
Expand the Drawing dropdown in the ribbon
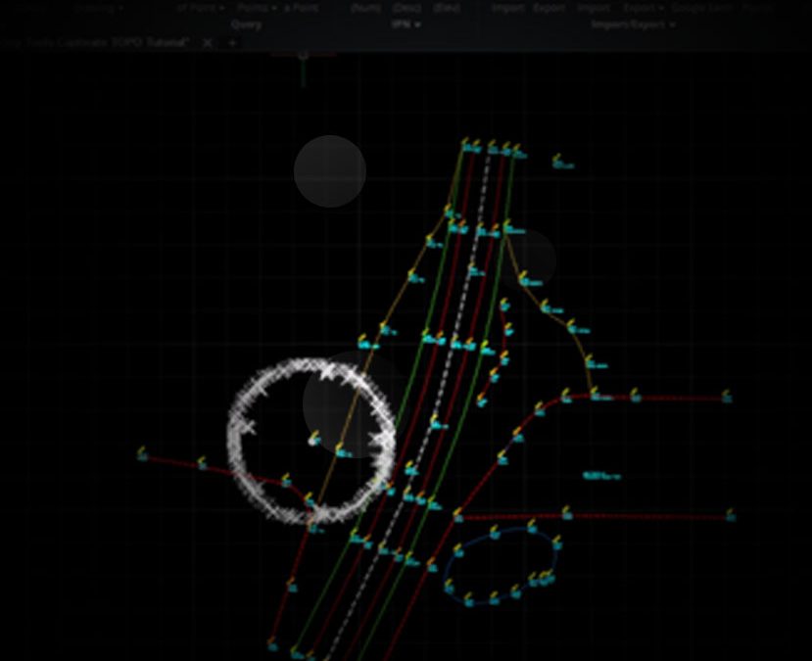pyautogui.click(x=96, y=8)
